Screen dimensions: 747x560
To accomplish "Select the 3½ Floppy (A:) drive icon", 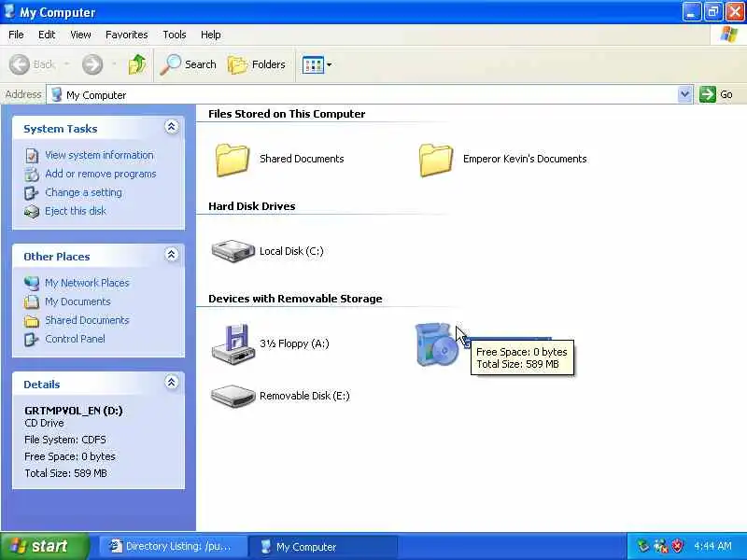I will click(233, 343).
